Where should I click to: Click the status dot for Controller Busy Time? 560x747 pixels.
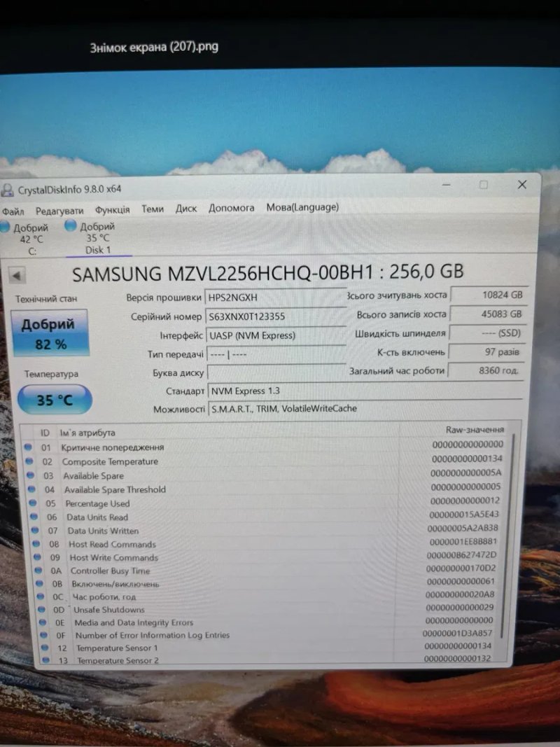pyautogui.click(x=38, y=570)
